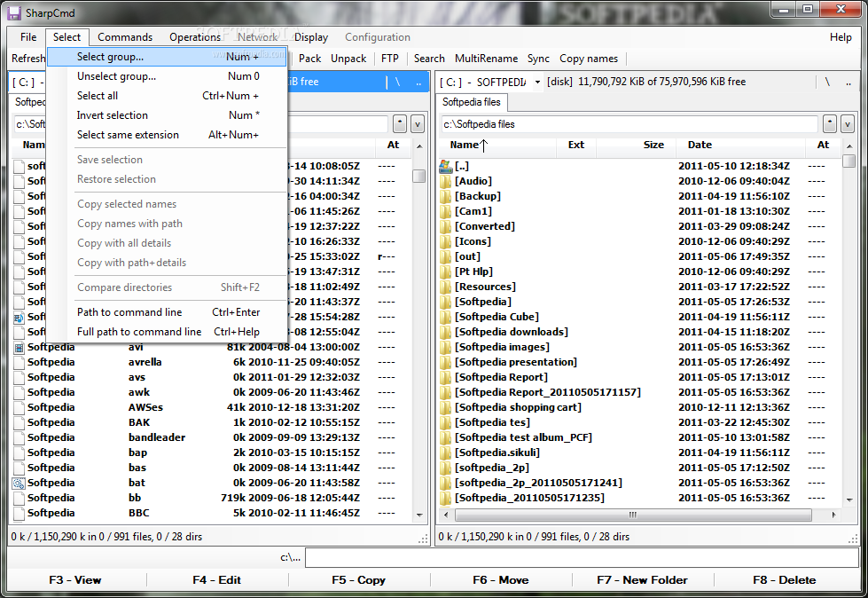Click the command line input field
Viewport: 868px width, 598px height.
[x=582, y=557]
